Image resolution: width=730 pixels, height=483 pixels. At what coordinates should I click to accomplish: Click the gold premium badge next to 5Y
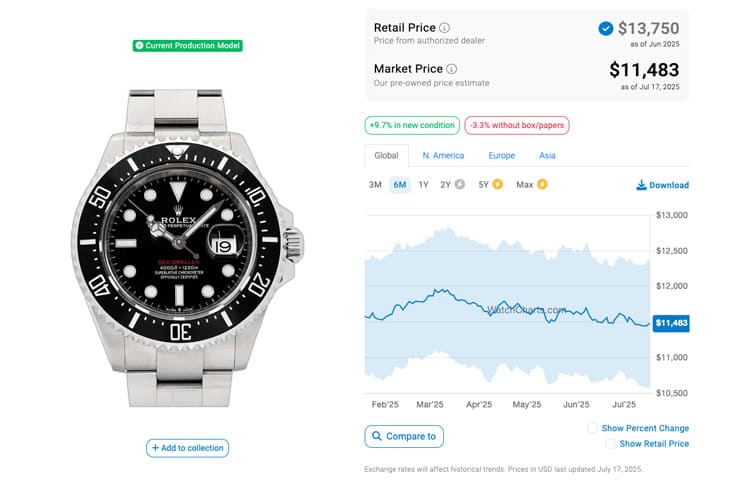pyautogui.click(x=498, y=184)
